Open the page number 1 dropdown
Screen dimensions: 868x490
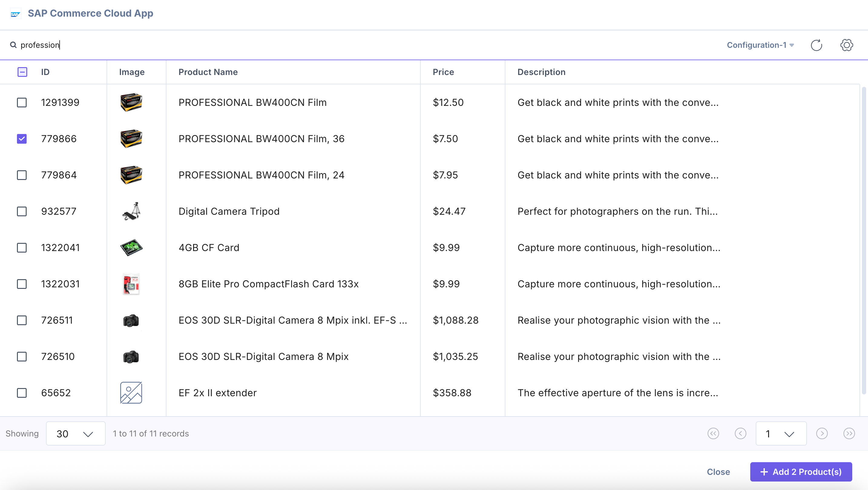[x=781, y=433]
